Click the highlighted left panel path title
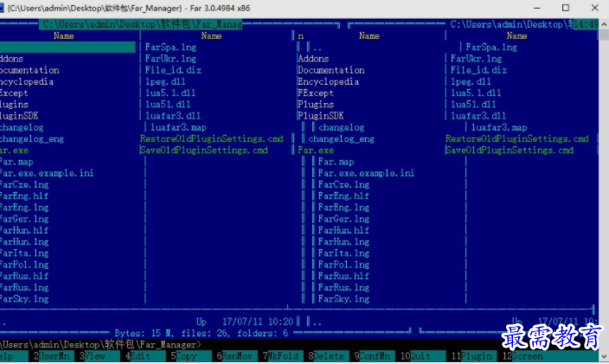The width and height of the screenshot is (609, 364). point(141,24)
